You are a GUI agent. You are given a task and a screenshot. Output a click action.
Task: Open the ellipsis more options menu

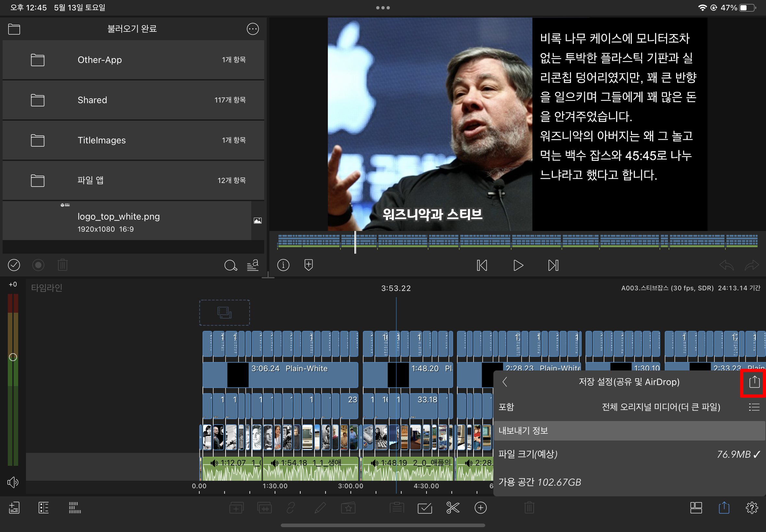[253, 29]
